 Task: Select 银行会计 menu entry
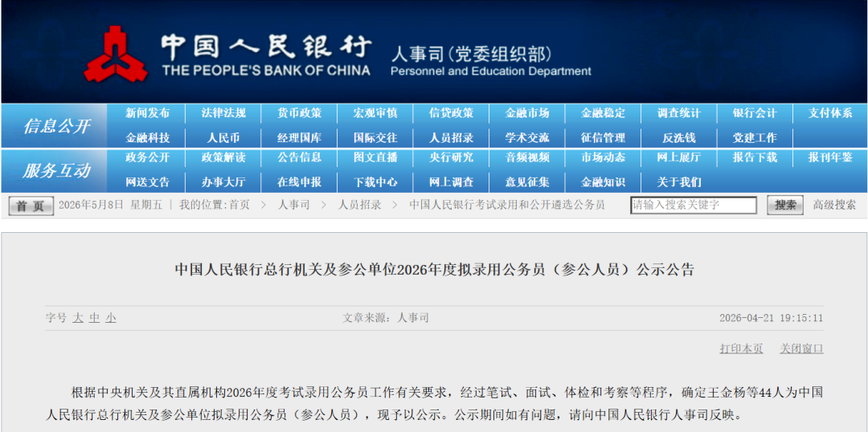pos(755,113)
